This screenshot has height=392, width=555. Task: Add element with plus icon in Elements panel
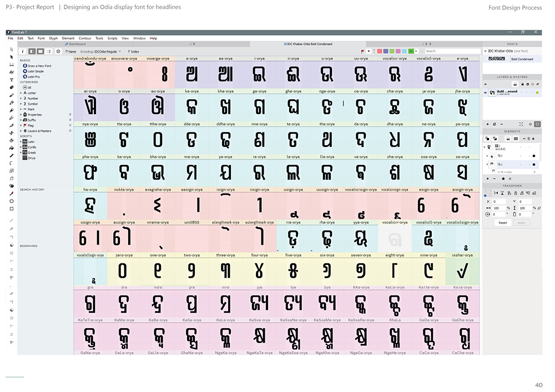pos(487,179)
